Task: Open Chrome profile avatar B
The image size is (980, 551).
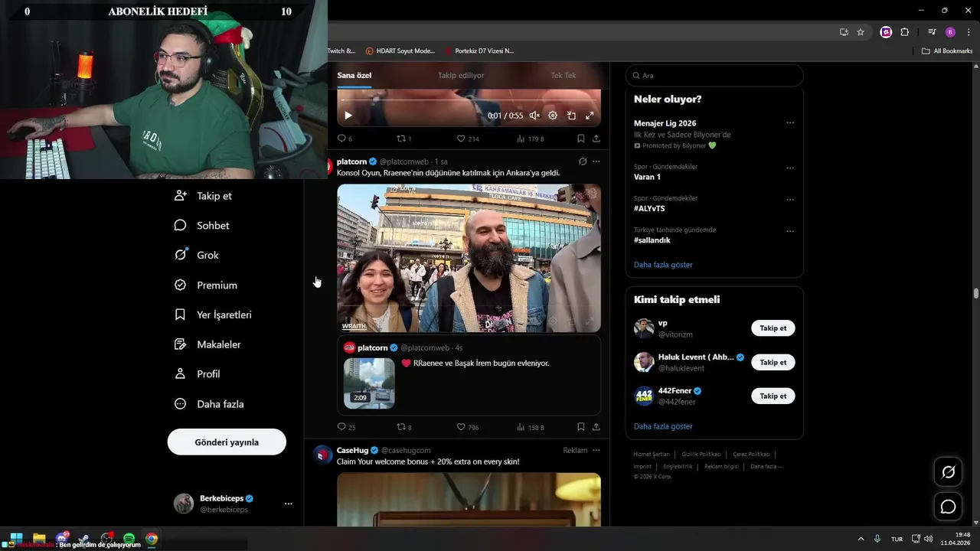Action: pyautogui.click(x=950, y=32)
